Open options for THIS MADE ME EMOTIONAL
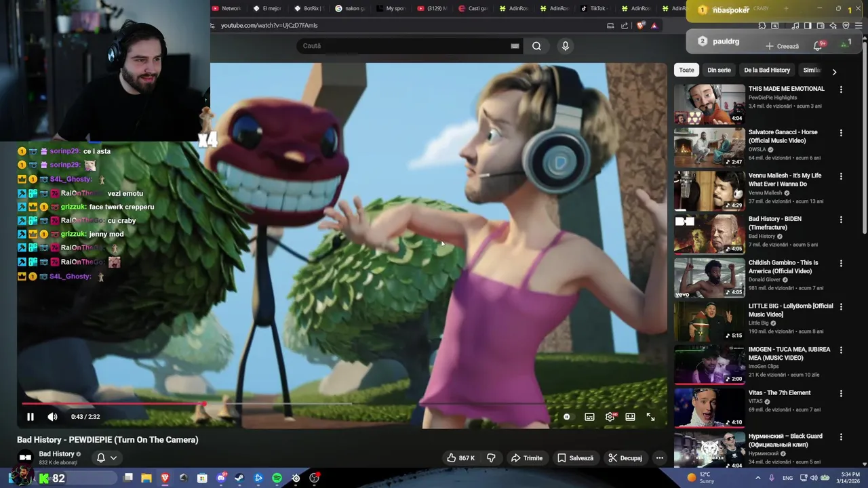868x488 pixels. click(x=841, y=89)
